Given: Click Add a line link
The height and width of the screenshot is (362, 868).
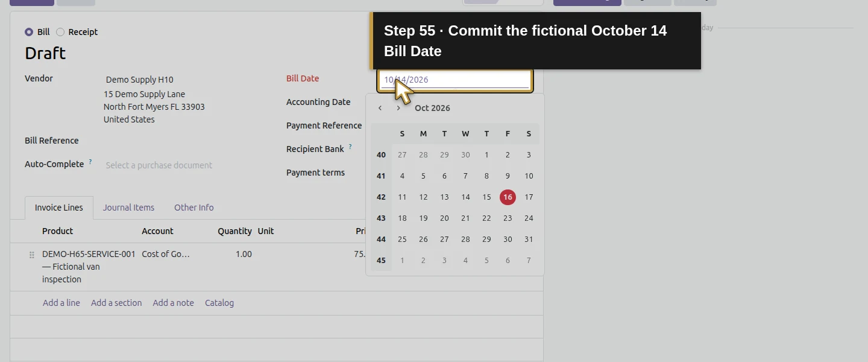Looking at the screenshot, I should click(61, 303).
